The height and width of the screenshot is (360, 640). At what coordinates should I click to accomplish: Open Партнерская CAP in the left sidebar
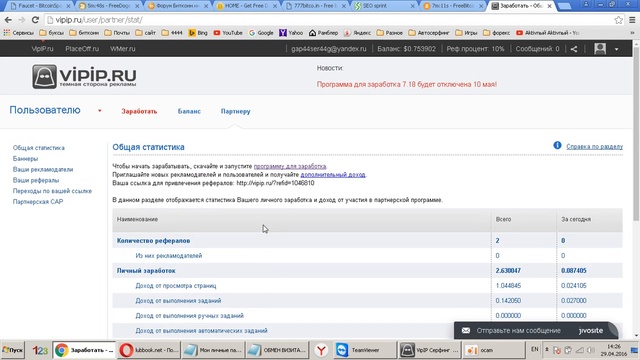coord(38,202)
